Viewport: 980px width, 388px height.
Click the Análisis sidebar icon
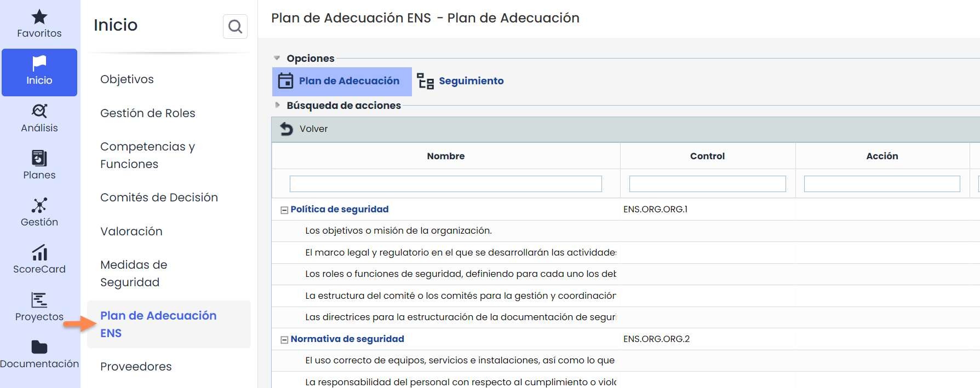(x=39, y=111)
